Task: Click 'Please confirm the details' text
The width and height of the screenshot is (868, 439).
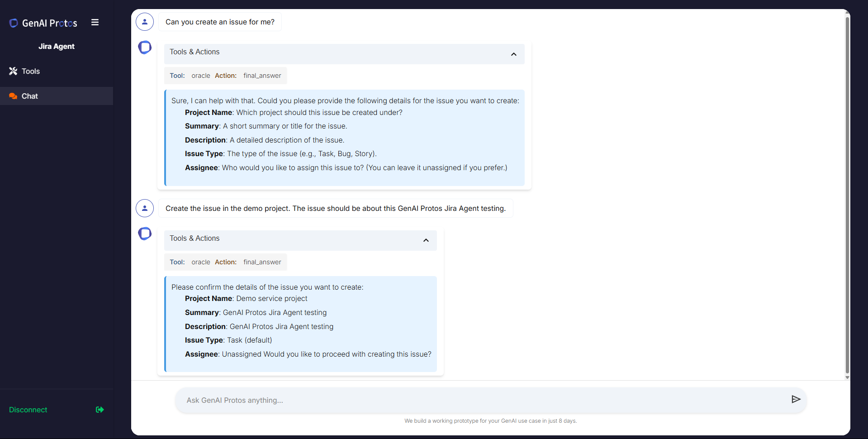Action: [x=267, y=287]
